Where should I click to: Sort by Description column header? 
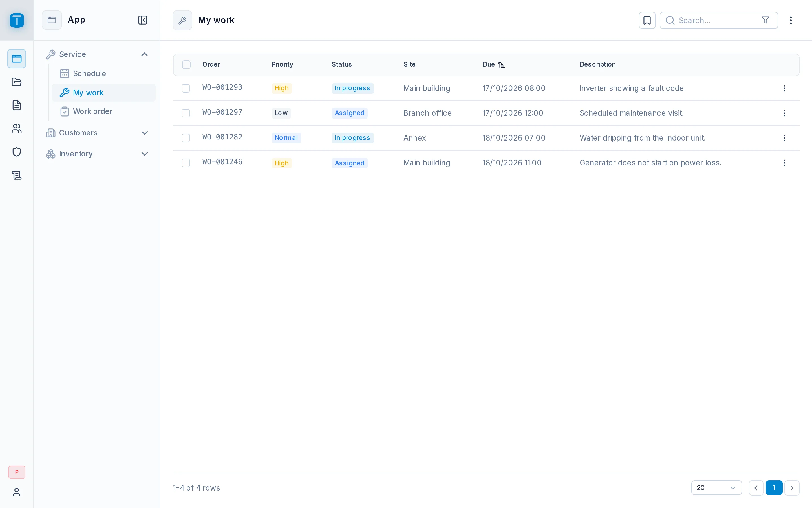tap(598, 65)
